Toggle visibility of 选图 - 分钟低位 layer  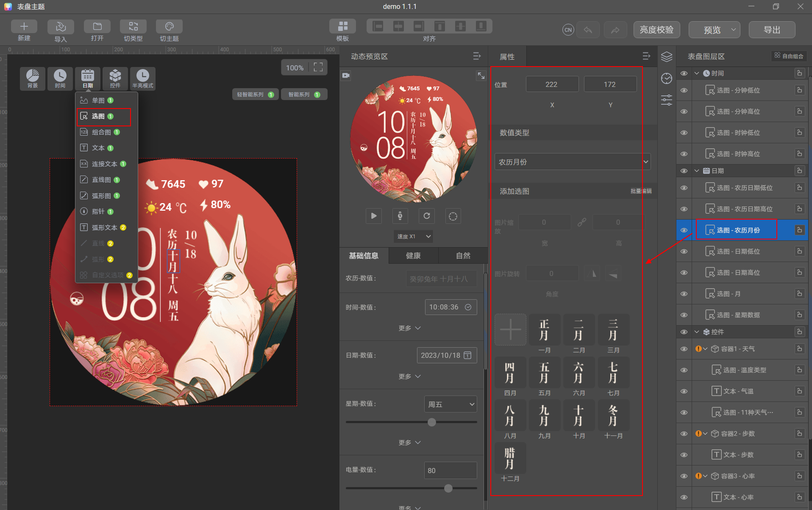[684, 90]
